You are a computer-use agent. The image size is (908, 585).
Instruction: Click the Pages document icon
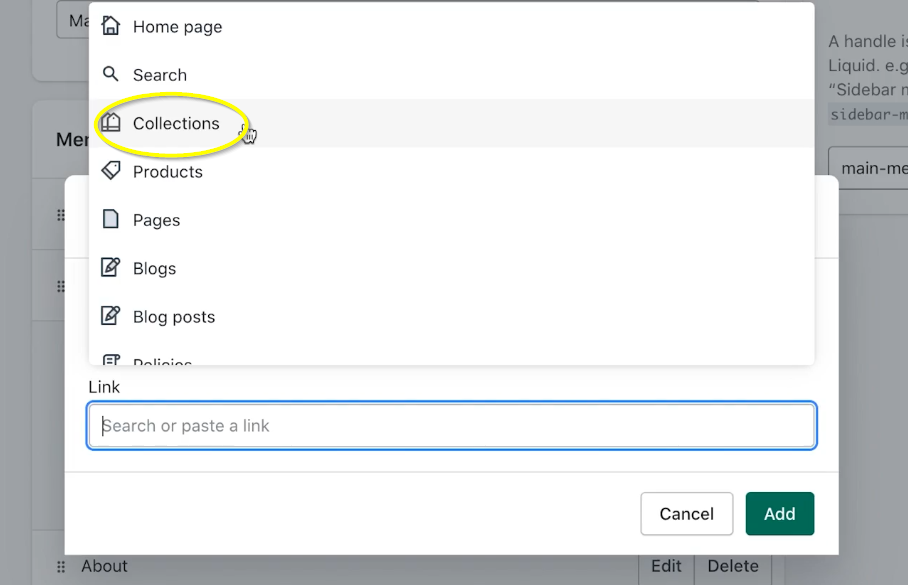point(111,220)
